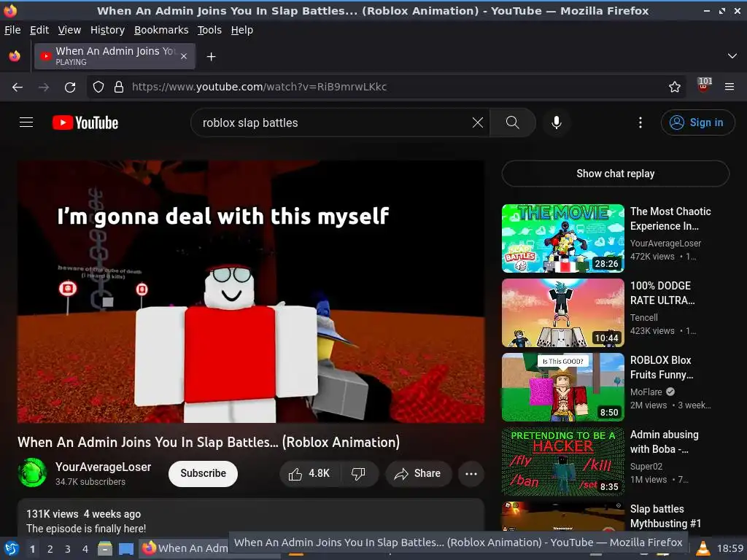
Task: Open the View menu
Action: pos(69,30)
